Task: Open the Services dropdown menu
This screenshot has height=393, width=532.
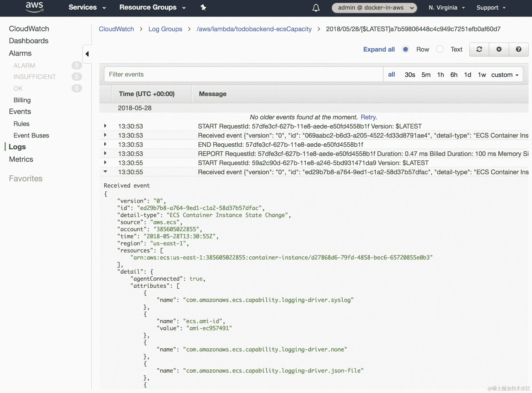Action: pos(87,7)
